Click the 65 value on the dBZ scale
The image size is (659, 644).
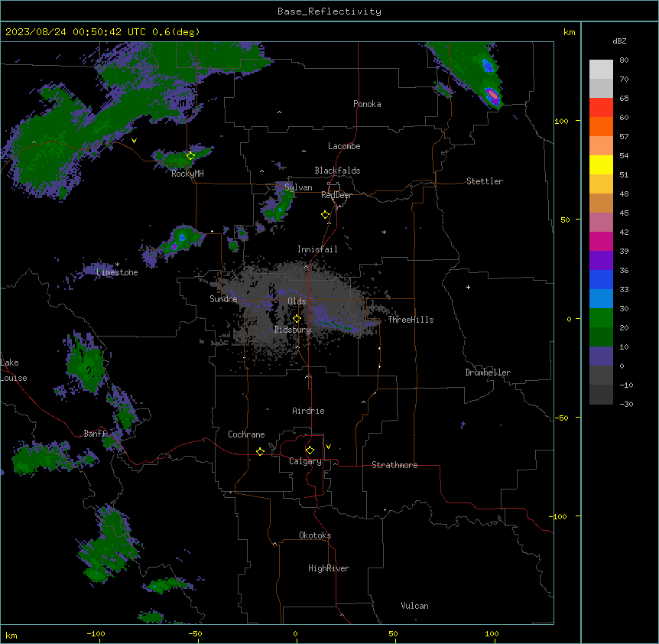coord(624,99)
